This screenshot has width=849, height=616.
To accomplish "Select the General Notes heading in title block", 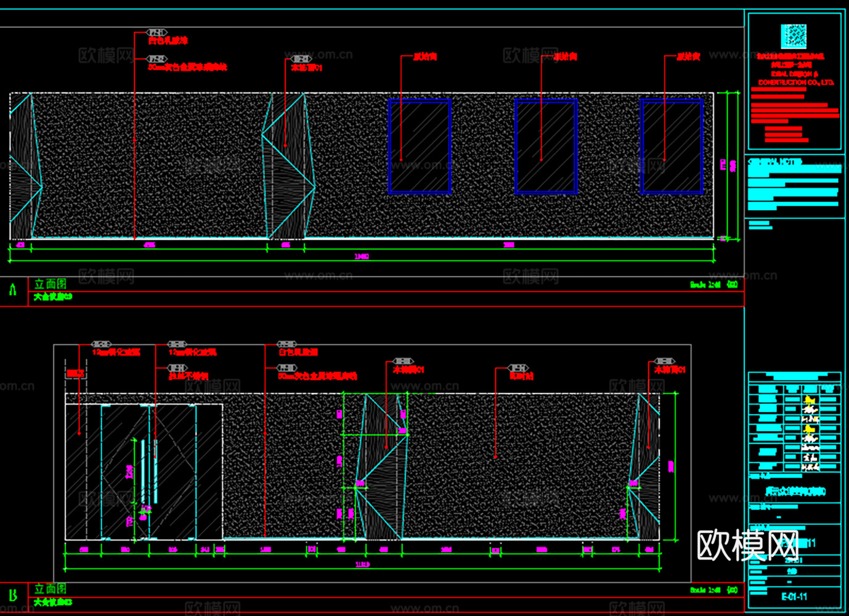I will [x=775, y=161].
